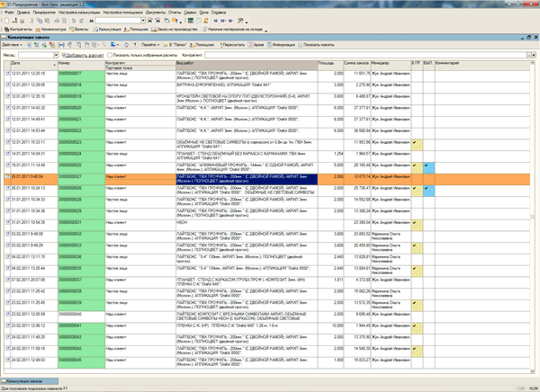Screen dimensions: 540x392
Task: Click the add new row icon after Действия
Action: (x=29, y=45)
